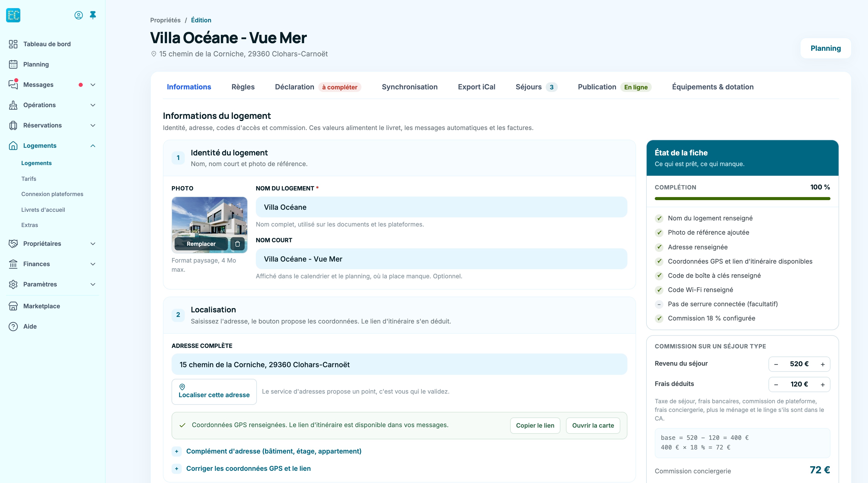
Task: Open Connexion plateformes submenu item
Action: click(x=52, y=194)
